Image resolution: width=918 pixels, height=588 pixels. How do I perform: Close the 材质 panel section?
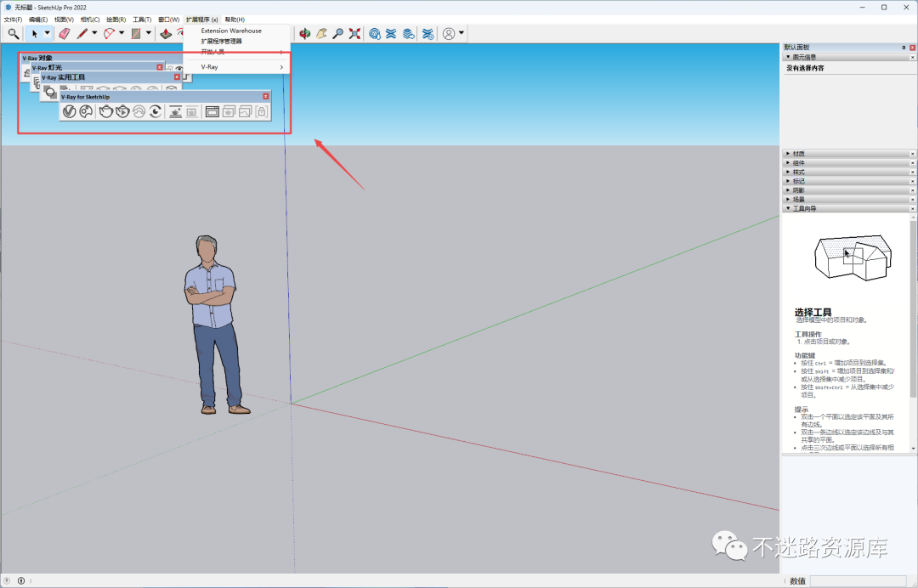coord(912,154)
